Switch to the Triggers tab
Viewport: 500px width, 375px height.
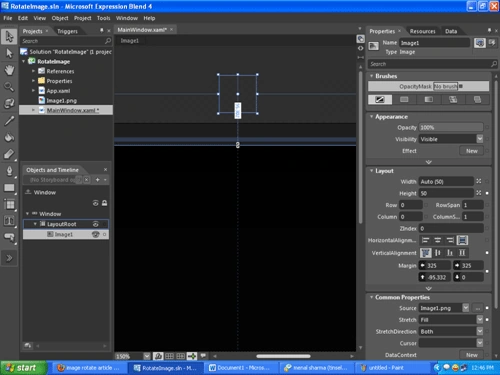coord(67,31)
